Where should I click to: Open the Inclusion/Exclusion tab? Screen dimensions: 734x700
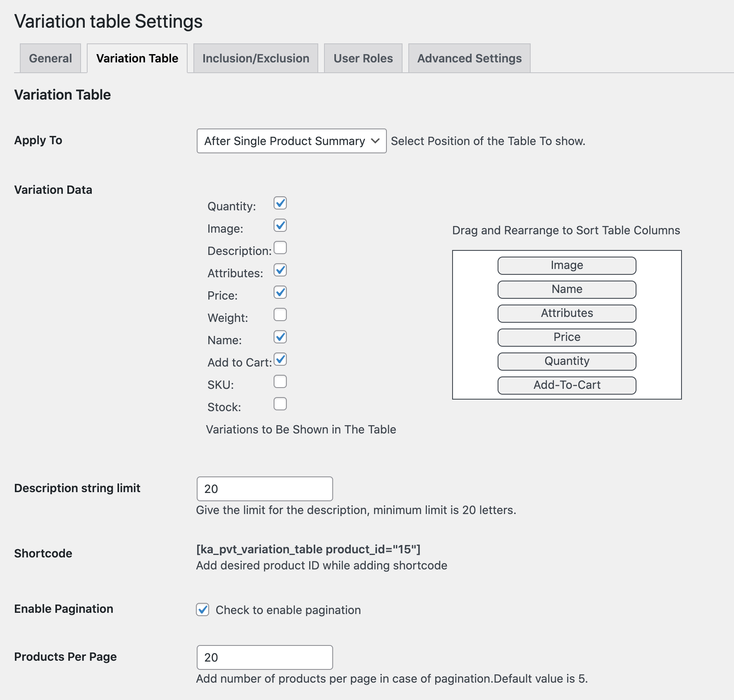255,58
